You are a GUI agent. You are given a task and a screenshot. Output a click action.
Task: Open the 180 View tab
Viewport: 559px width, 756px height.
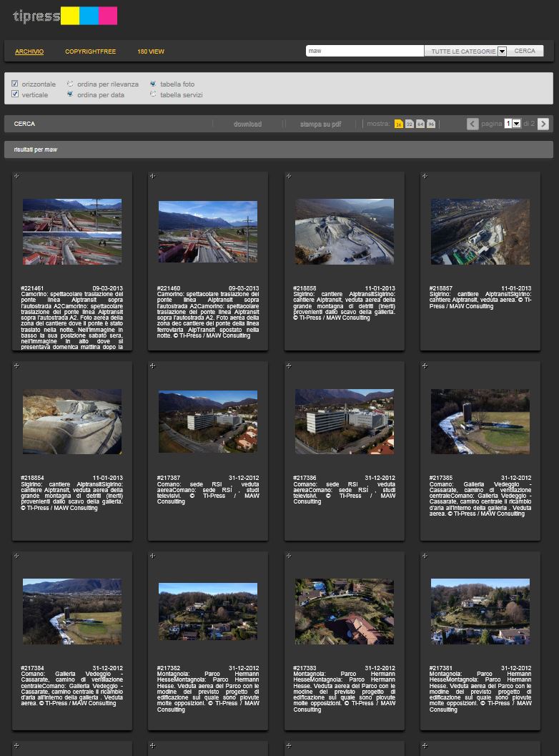click(x=151, y=51)
